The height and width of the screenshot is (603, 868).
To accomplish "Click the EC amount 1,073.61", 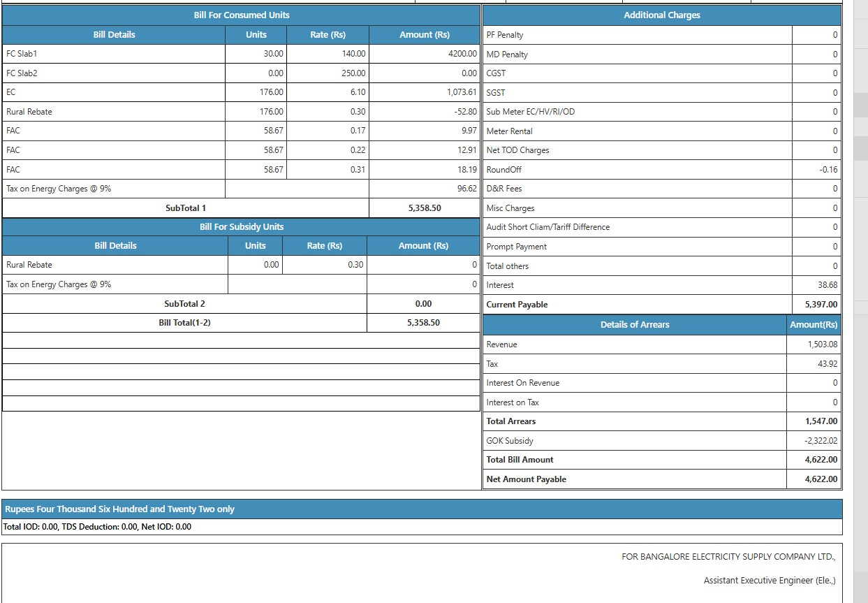I will point(462,92).
